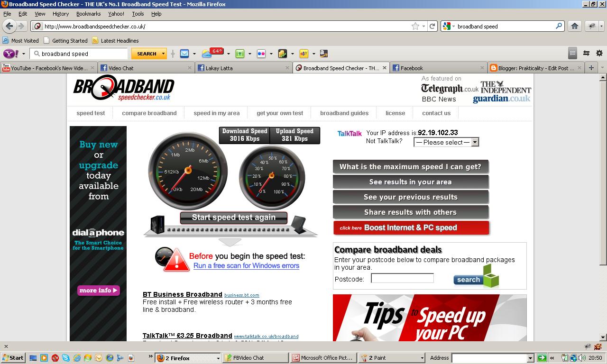This screenshot has width=607, height=364.
Task: Click the blue postcode search button
Action: click(476, 276)
